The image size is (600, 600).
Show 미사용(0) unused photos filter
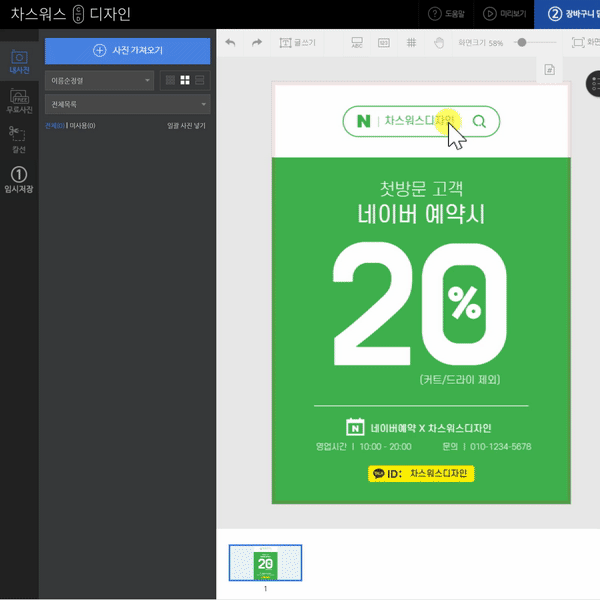tap(82, 126)
